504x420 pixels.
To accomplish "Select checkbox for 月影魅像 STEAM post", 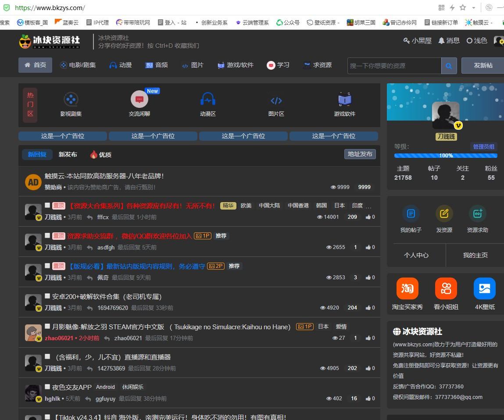I will [47, 326].
